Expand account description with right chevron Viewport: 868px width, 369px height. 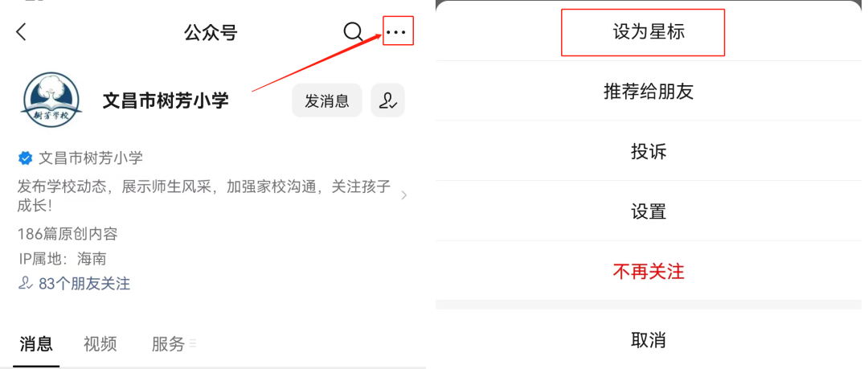[404, 195]
